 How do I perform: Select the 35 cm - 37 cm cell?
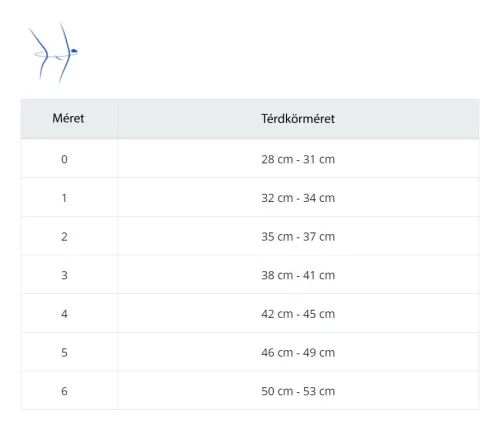point(298,237)
